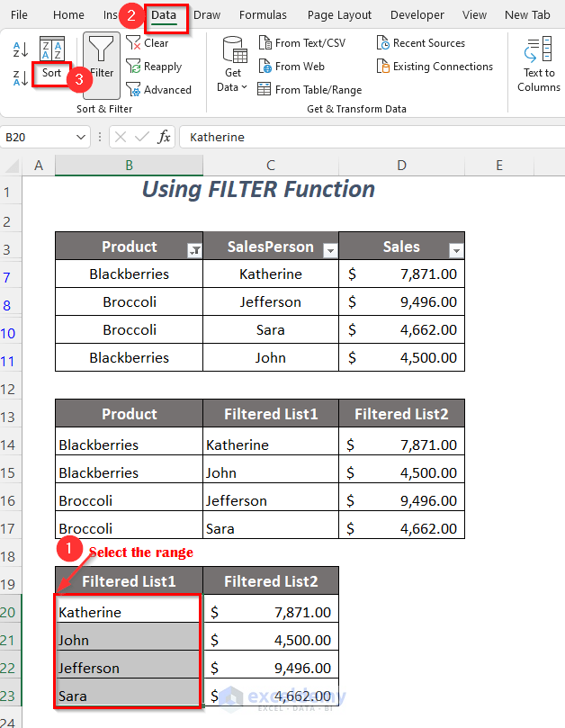Screen dimensions: 565x728
Task: Select Katherine cell in row 7
Action: (271, 274)
